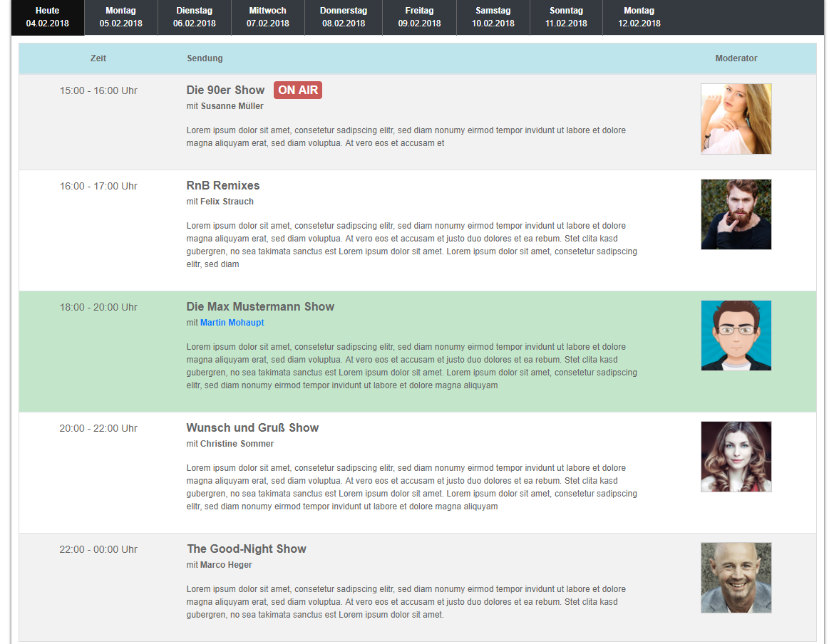The image size is (834, 644).
Task: Open the Martin Mohaupt moderator link
Action: pos(232,323)
